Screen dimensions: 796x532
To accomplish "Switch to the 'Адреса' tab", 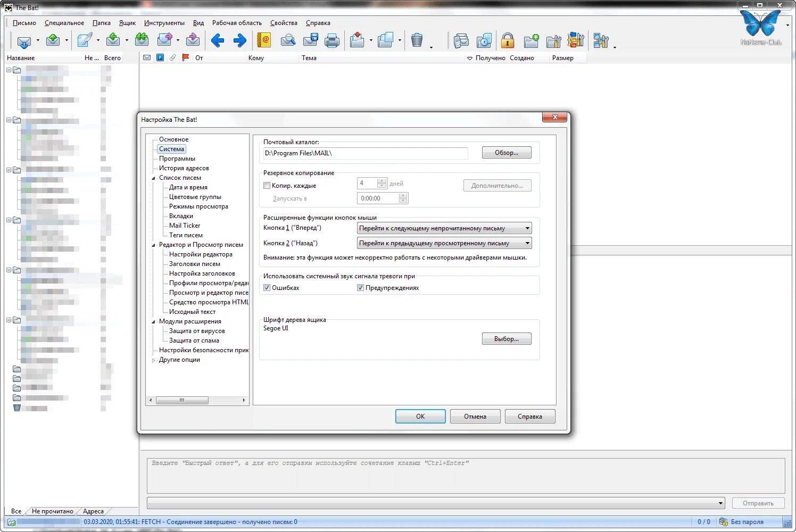I will 93,511.
